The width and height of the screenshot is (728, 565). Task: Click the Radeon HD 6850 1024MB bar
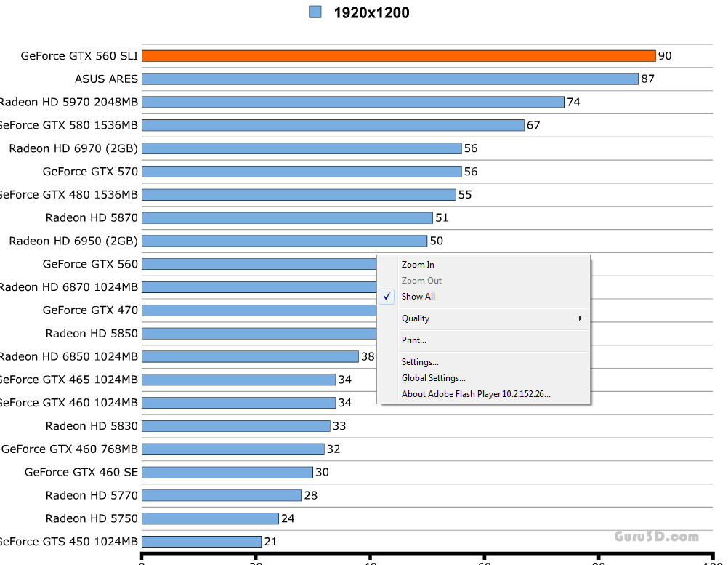click(x=250, y=356)
